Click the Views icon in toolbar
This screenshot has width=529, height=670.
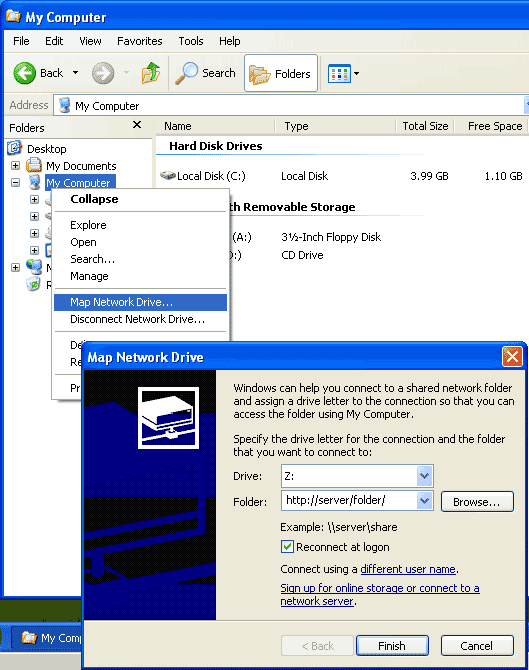pyautogui.click(x=339, y=73)
